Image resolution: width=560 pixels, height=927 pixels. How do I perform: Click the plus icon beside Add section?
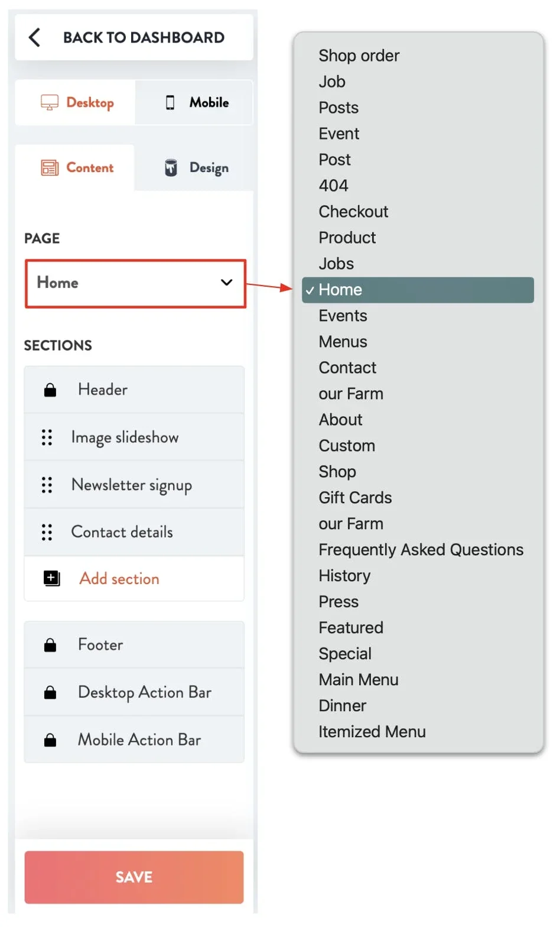tap(52, 578)
